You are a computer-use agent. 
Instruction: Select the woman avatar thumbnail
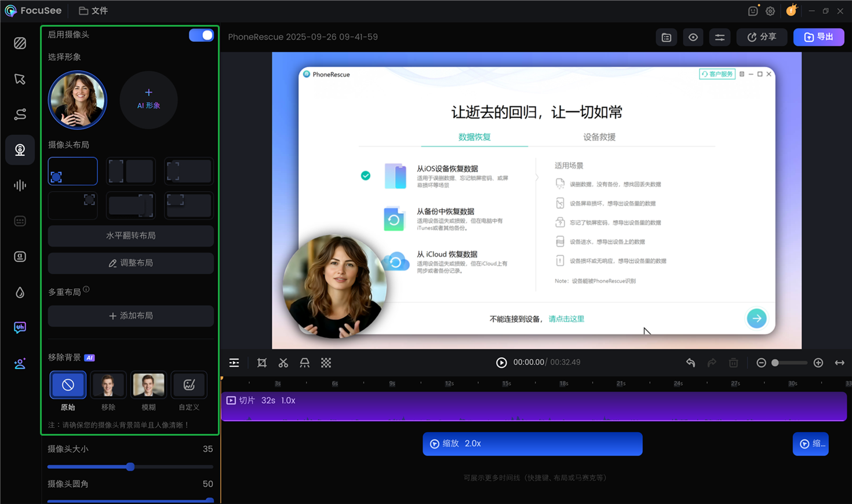(x=78, y=100)
